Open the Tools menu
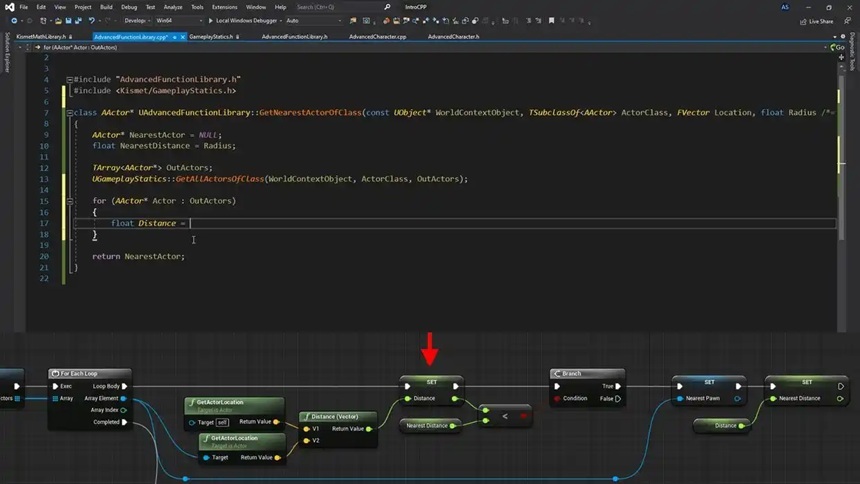 (x=197, y=7)
